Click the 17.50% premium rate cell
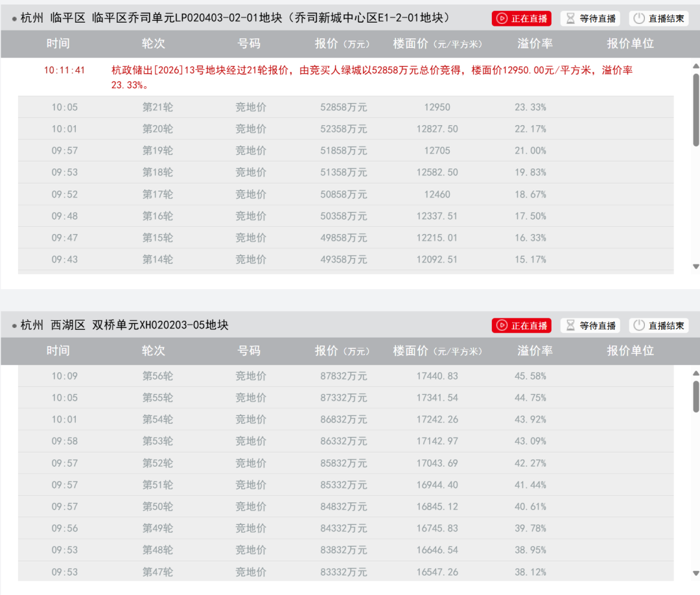Viewport: 700px width, 595px height. [x=530, y=216]
